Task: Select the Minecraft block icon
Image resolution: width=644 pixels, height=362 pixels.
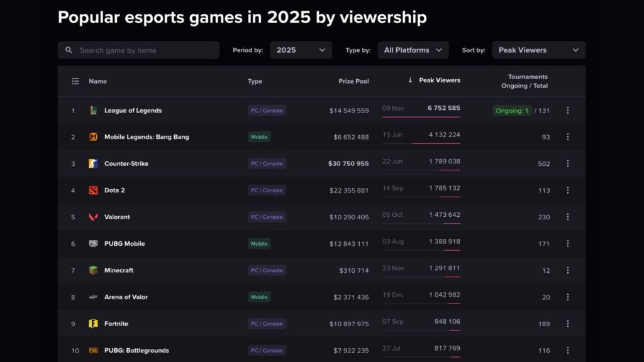Action: pyautogui.click(x=94, y=270)
